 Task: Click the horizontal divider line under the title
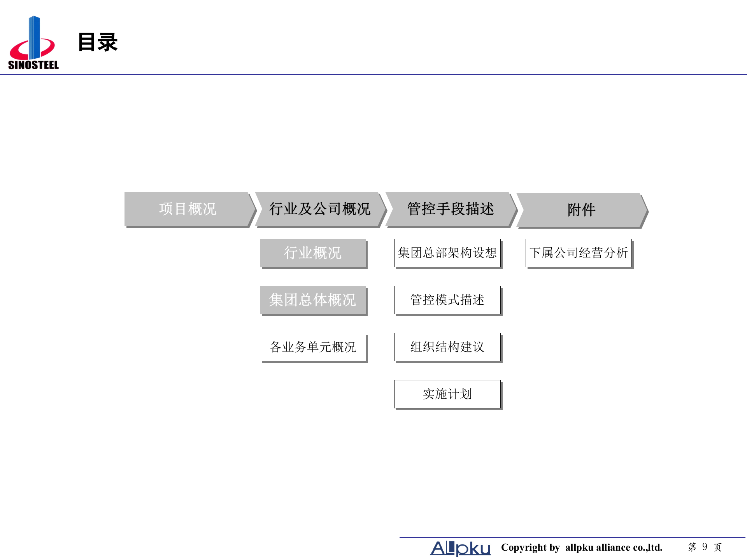tap(373, 74)
